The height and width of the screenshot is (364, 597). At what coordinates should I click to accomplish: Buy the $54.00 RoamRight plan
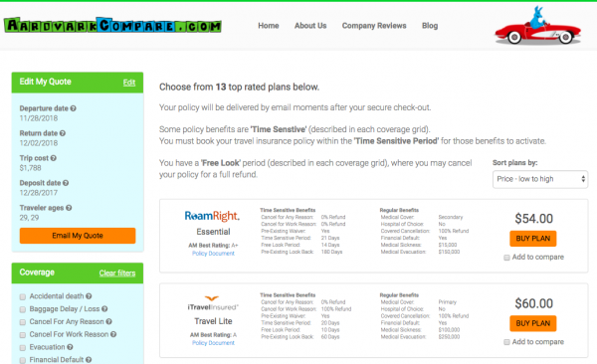pyautogui.click(x=533, y=239)
